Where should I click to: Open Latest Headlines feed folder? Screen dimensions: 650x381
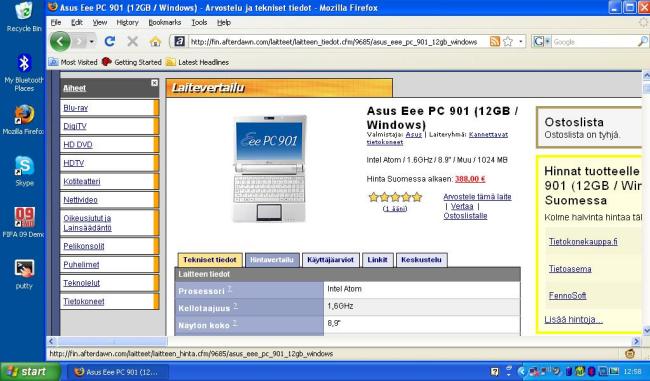point(197,62)
